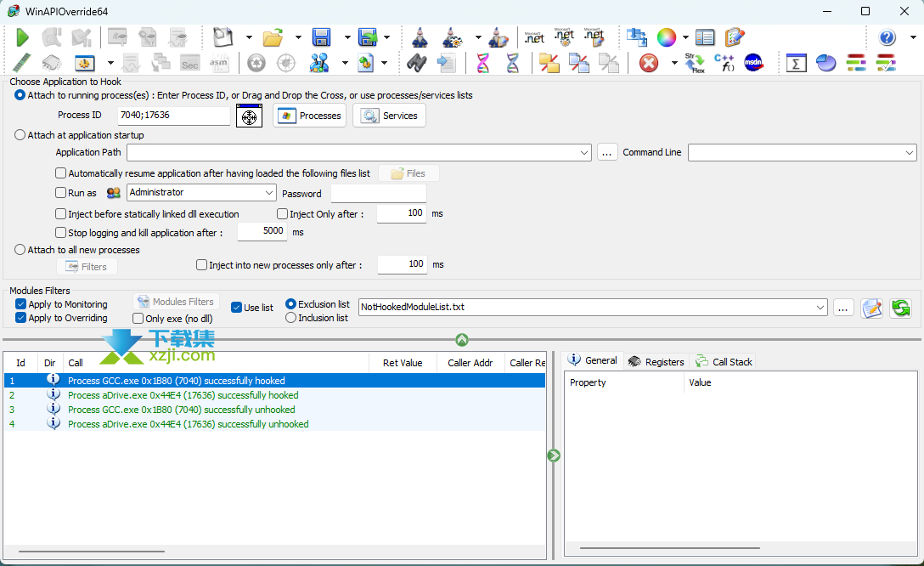Click the C++ function icon
Image resolution: width=924 pixels, height=566 pixels.
point(724,63)
